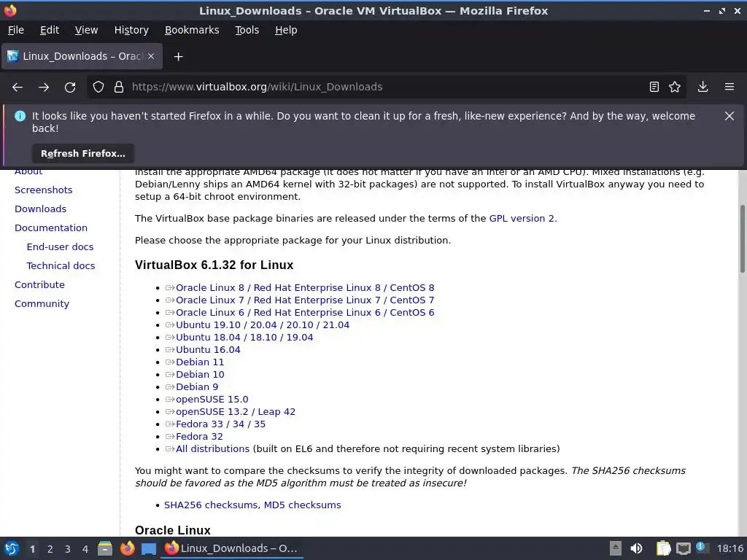The height and width of the screenshot is (560, 747).
Task: Select the Linux_Downloads browser tab
Action: pos(82,56)
